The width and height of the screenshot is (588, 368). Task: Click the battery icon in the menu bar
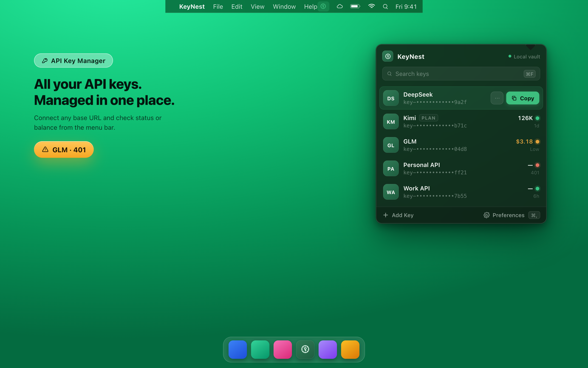click(x=355, y=6)
